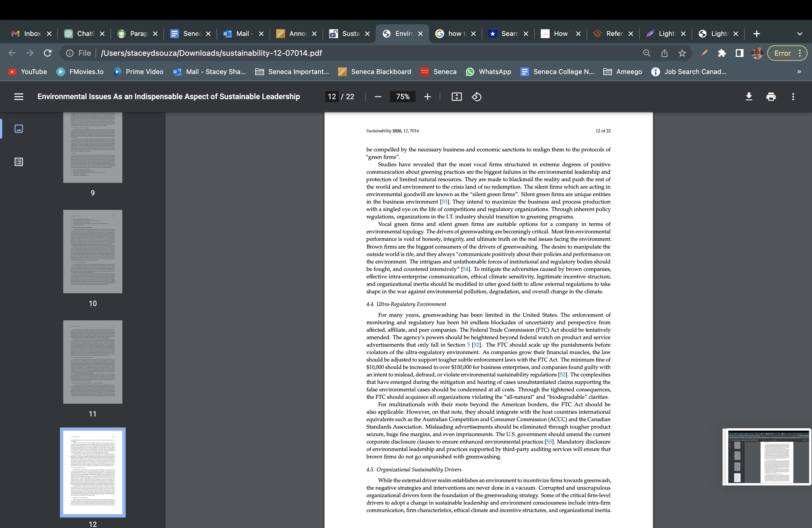Image resolution: width=812 pixels, height=528 pixels.
Task: Open WhatsApp bookmark
Action: [x=489, y=72]
